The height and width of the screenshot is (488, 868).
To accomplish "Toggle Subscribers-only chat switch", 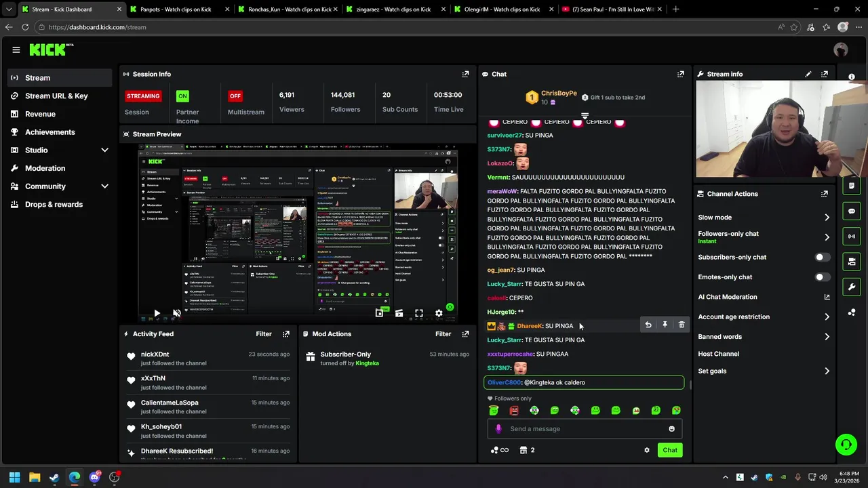I will pos(822,257).
